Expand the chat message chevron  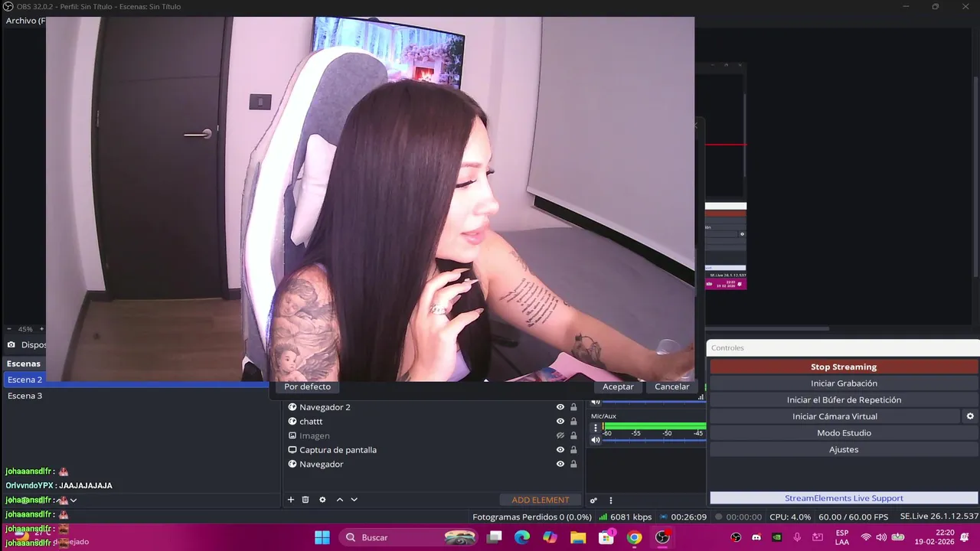coord(73,500)
